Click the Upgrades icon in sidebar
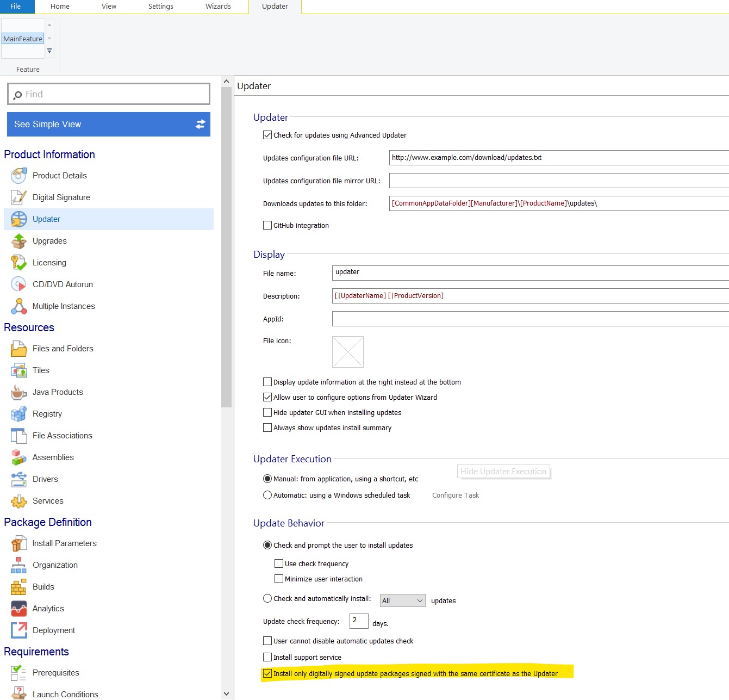Image resolution: width=729 pixels, height=700 pixels. click(x=18, y=241)
